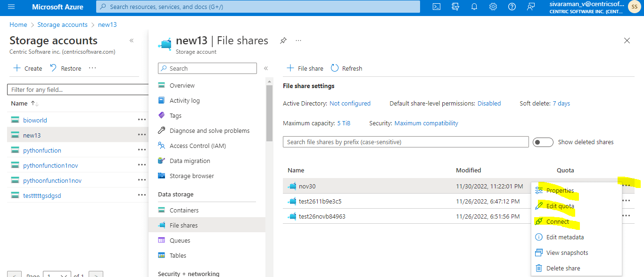
Task: Collapse the Storage accounts pane with the chevrons
Action: tap(132, 41)
